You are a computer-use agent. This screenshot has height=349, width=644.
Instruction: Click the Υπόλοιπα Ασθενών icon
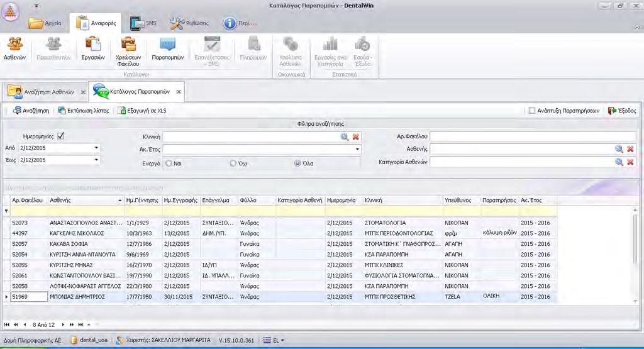291,52
